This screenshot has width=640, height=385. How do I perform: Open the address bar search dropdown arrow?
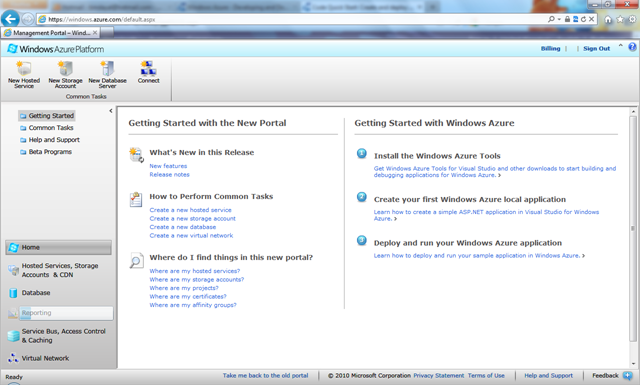click(x=559, y=19)
